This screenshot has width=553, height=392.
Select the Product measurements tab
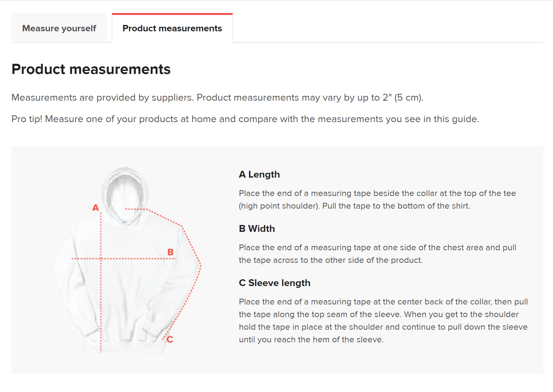[172, 28]
